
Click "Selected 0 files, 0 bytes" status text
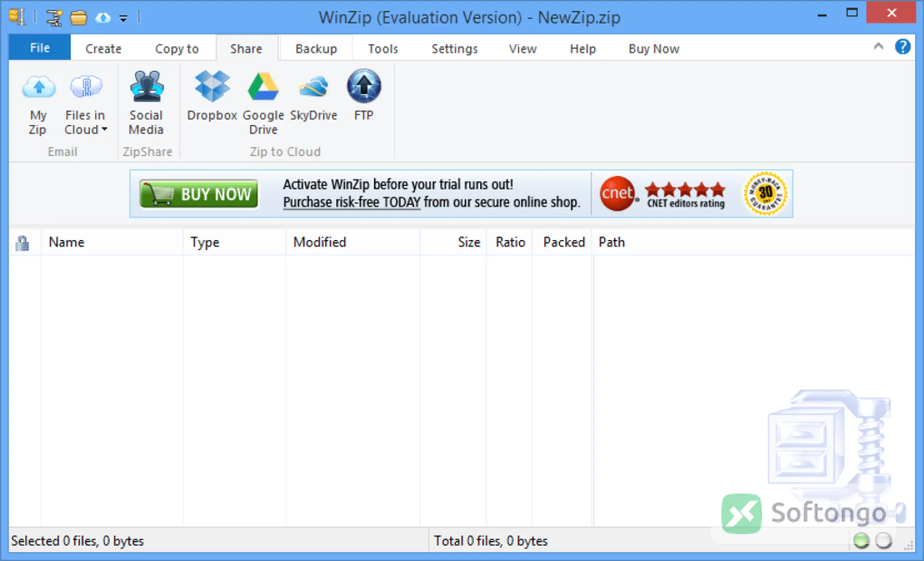tap(77, 541)
